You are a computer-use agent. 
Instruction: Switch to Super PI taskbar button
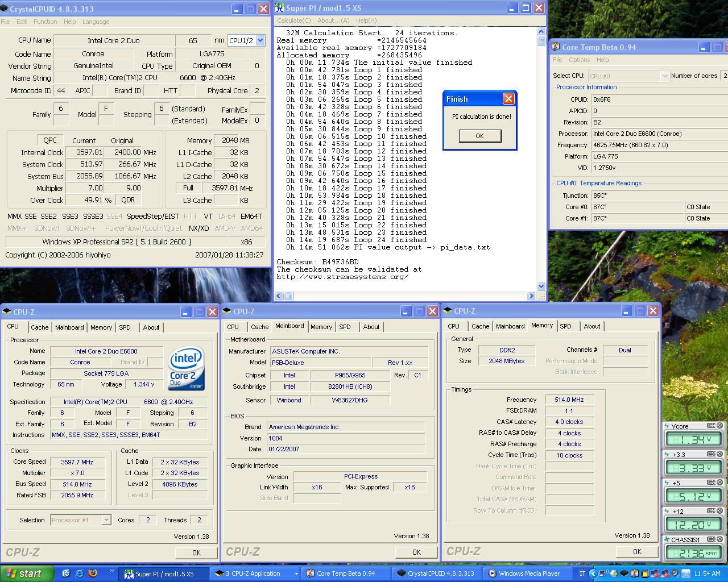[164, 573]
